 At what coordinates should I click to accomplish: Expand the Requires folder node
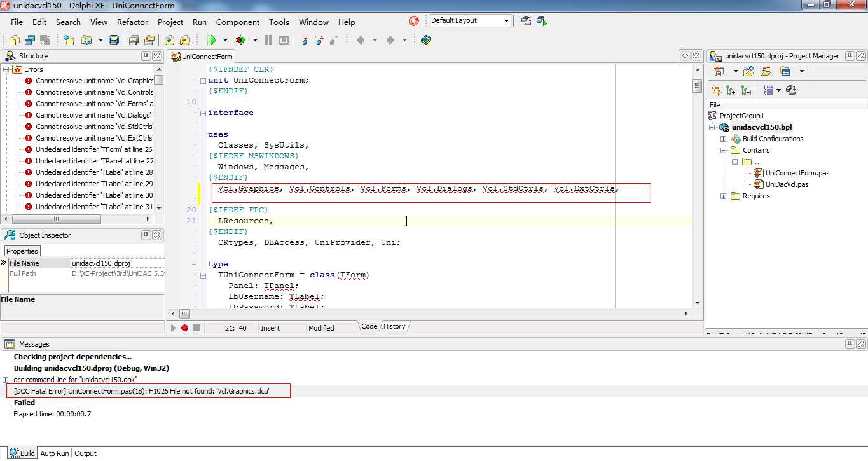[724, 196]
